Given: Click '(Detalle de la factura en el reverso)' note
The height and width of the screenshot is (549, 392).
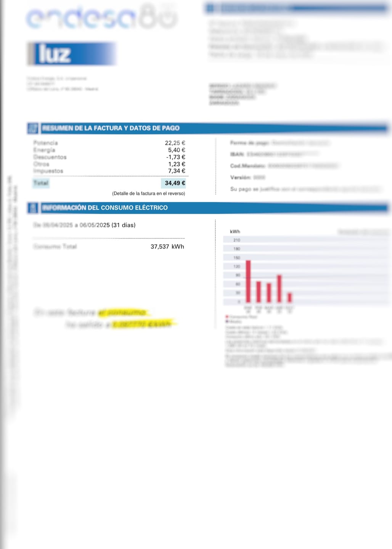Looking at the screenshot, I should click(149, 194).
